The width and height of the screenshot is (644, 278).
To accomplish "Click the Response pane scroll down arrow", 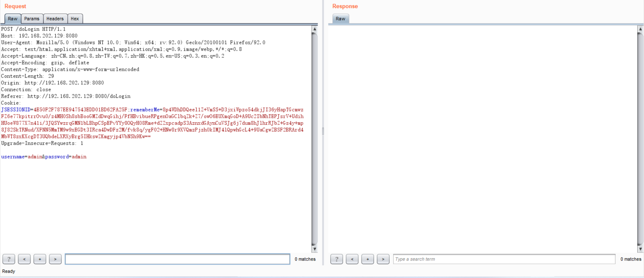I will (640, 249).
